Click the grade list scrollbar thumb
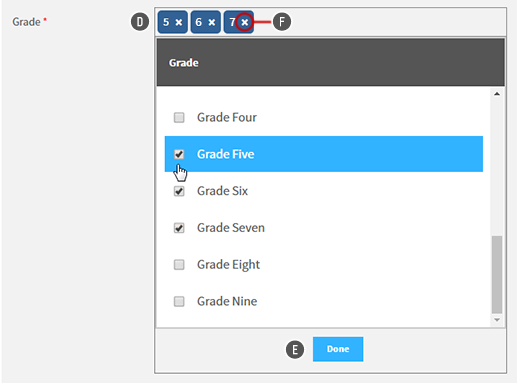Screen dimensions: 517x383 (497, 275)
